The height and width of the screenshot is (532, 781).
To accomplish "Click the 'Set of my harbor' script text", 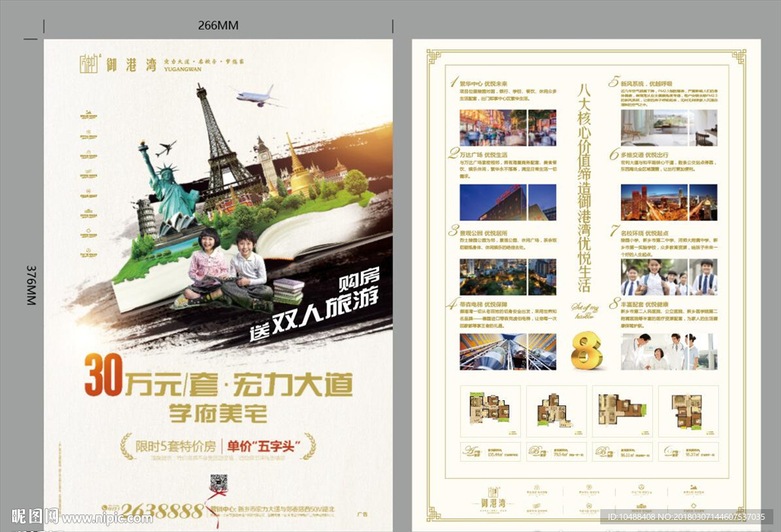I will coord(585,311).
